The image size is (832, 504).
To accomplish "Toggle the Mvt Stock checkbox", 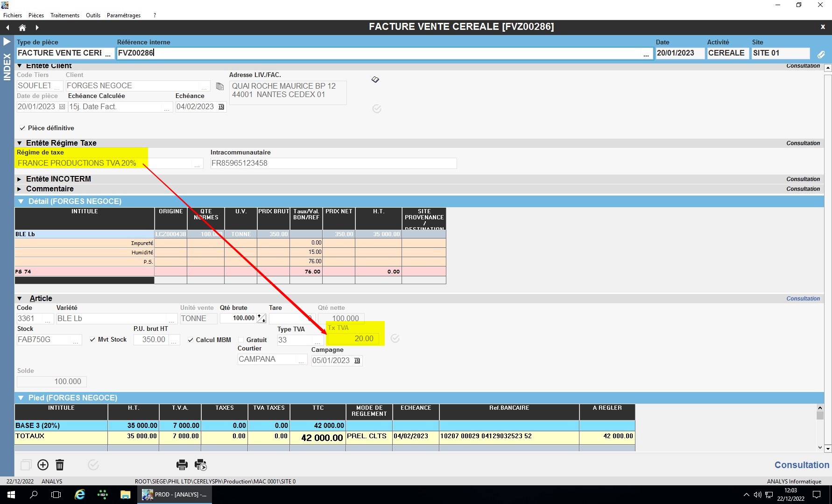I will click(92, 340).
